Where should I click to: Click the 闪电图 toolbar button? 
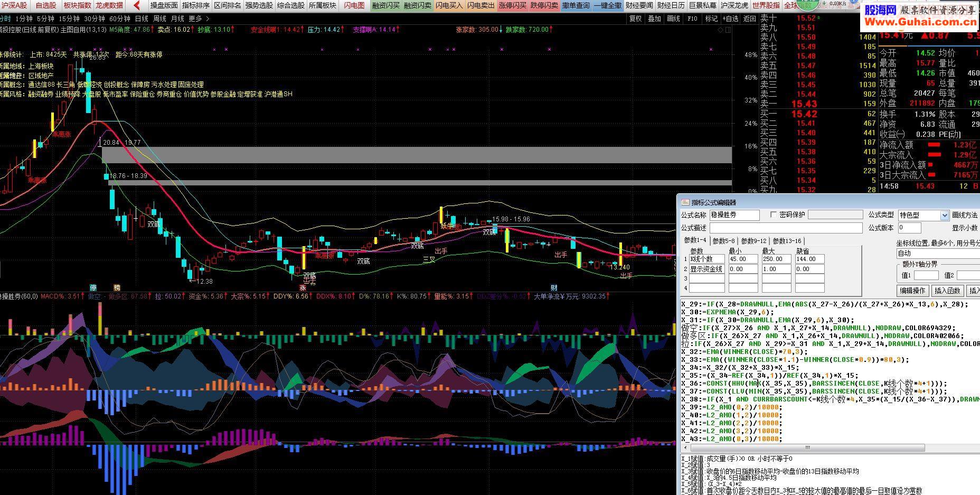pos(354,5)
